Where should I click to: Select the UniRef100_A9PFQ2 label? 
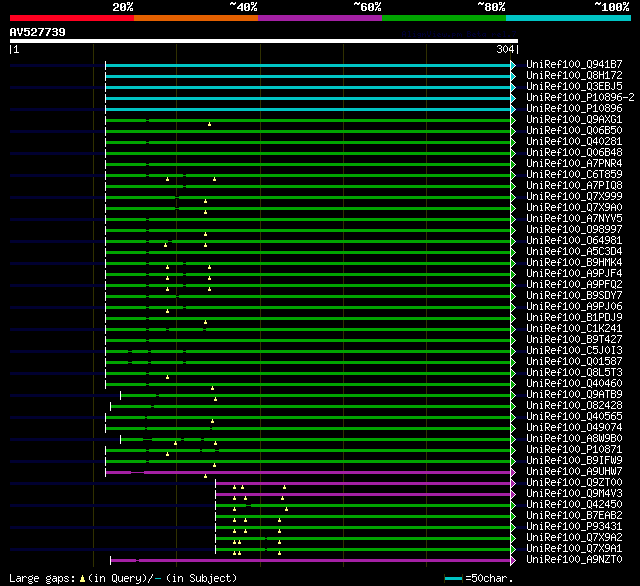(574, 285)
